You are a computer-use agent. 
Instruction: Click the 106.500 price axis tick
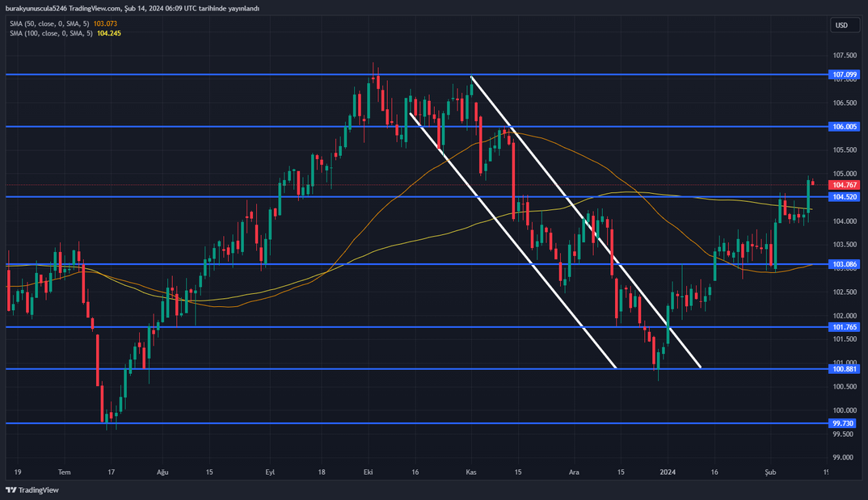(845, 103)
